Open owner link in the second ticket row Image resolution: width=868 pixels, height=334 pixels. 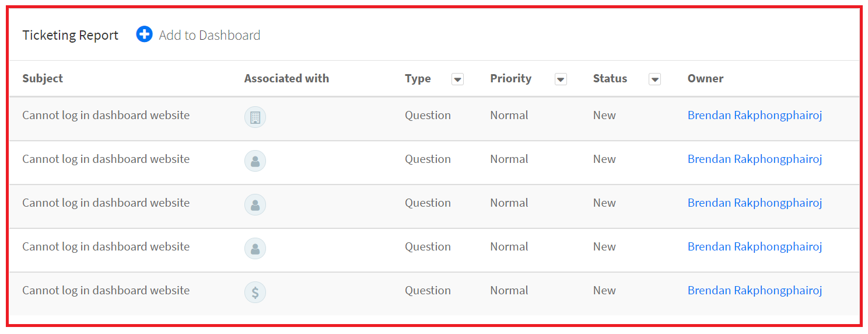755,159
